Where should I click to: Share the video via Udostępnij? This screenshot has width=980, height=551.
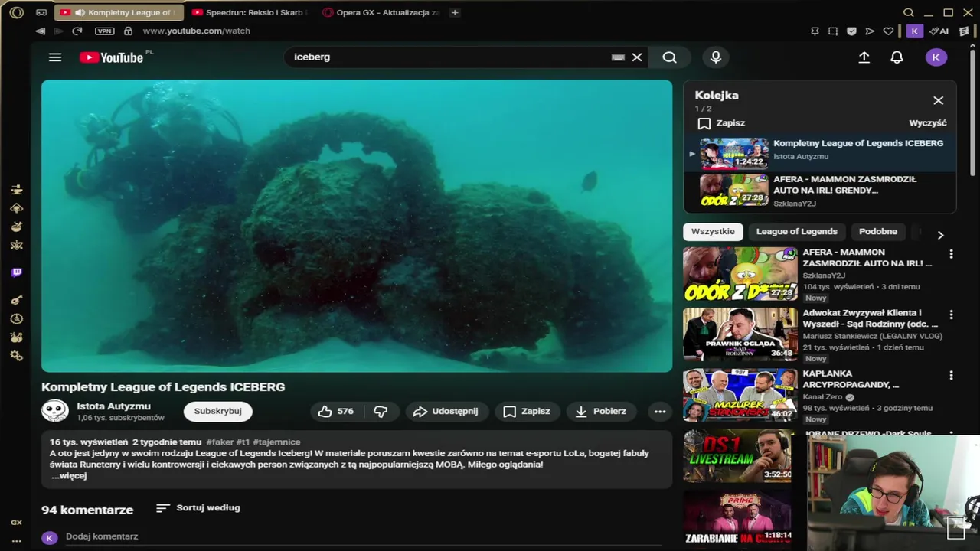447,412
